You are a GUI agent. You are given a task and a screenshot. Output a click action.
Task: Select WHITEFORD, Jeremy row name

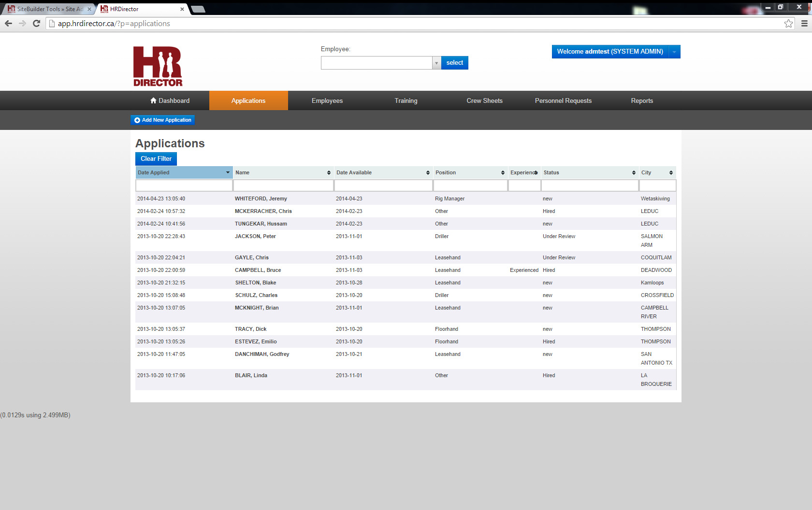tap(261, 198)
